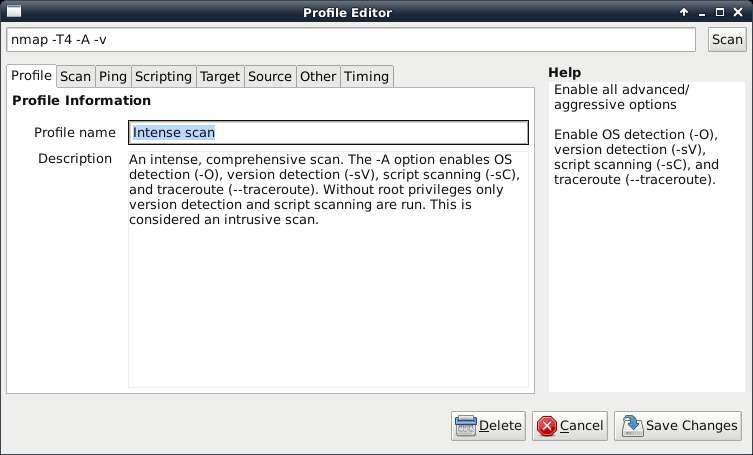Click the Delete button's printer icon
The width and height of the screenshot is (753, 455).
[x=465, y=426]
